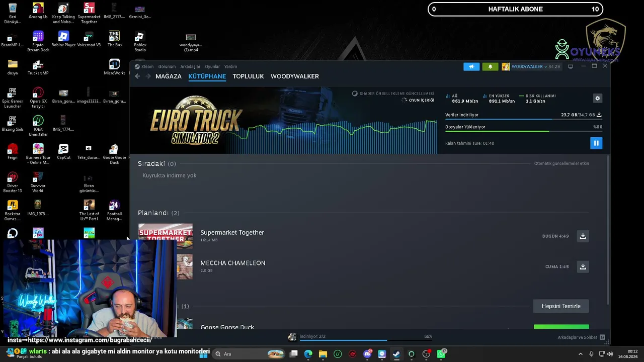Click the taskbar Ara search box

(x=249, y=354)
